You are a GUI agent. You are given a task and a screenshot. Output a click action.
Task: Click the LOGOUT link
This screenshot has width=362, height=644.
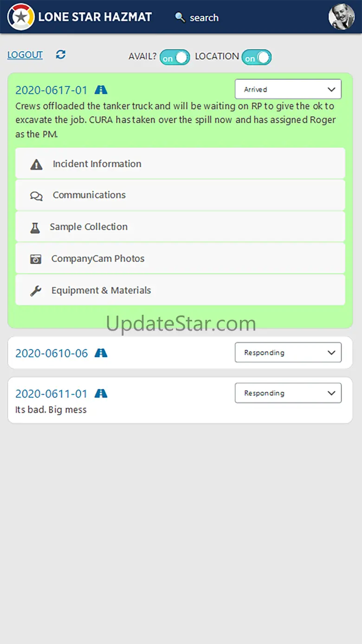click(25, 55)
